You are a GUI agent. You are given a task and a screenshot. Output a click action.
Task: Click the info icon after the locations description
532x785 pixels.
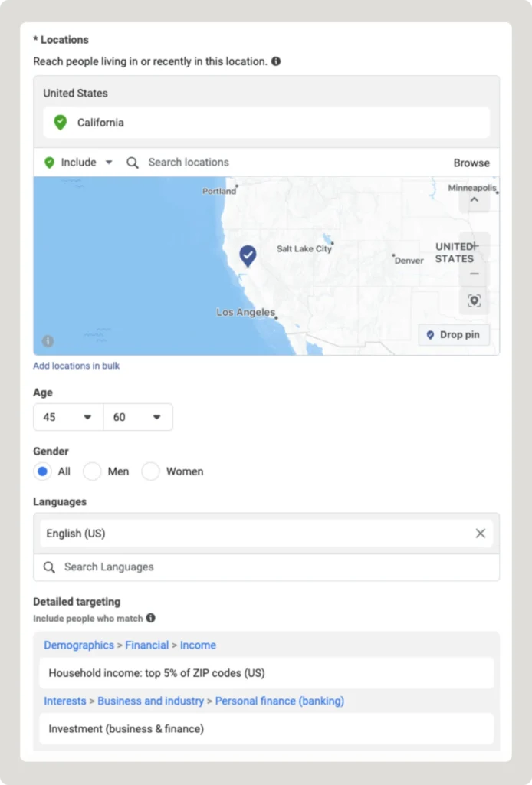pyautogui.click(x=276, y=61)
